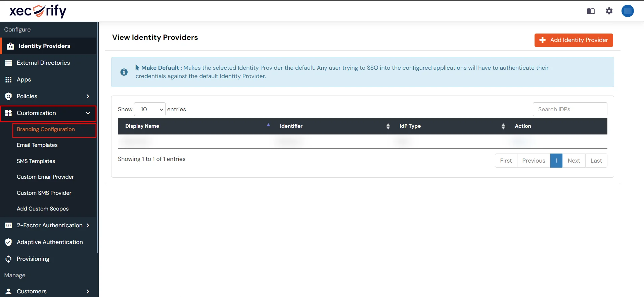This screenshot has width=644, height=297.
Task: Open the user profile avatar
Action: 628,11
